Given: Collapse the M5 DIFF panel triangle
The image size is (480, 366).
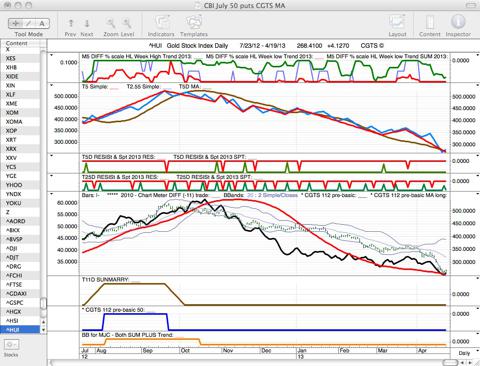Looking at the screenshot, I should point(52,55).
